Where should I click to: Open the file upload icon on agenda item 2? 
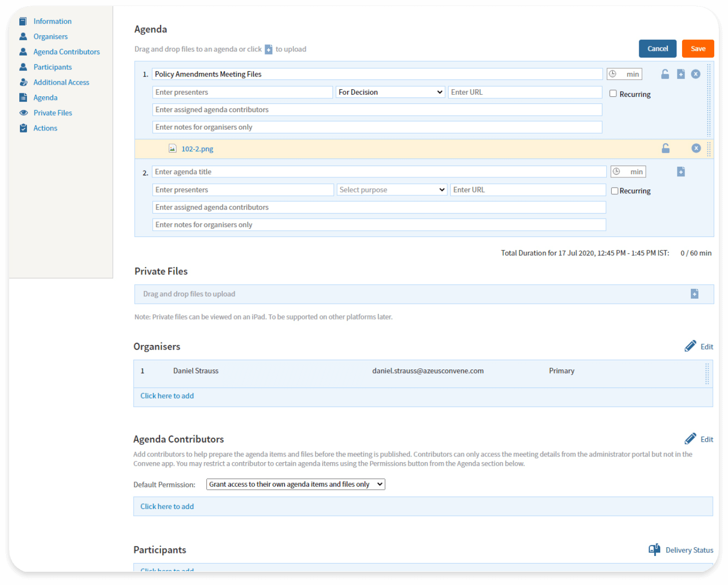click(x=681, y=172)
